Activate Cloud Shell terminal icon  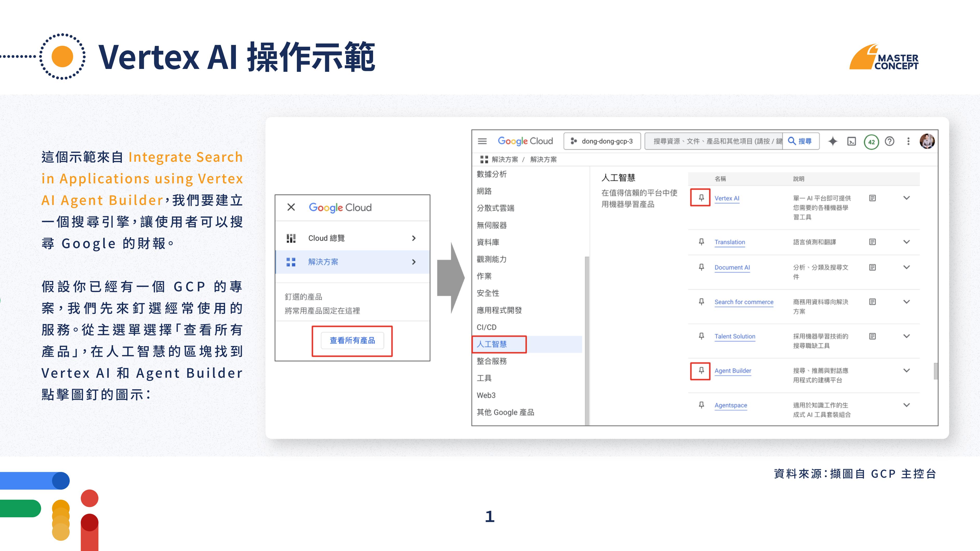click(852, 142)
